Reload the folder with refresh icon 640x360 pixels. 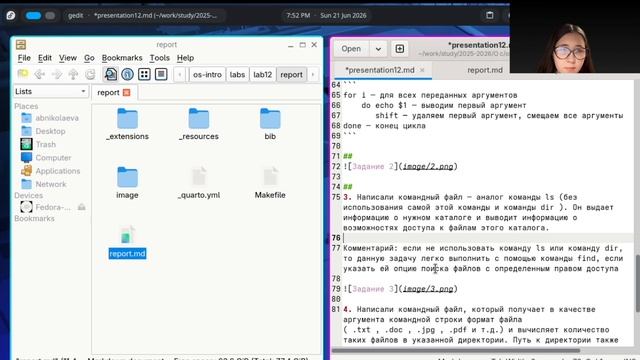[x=90, y=74]
